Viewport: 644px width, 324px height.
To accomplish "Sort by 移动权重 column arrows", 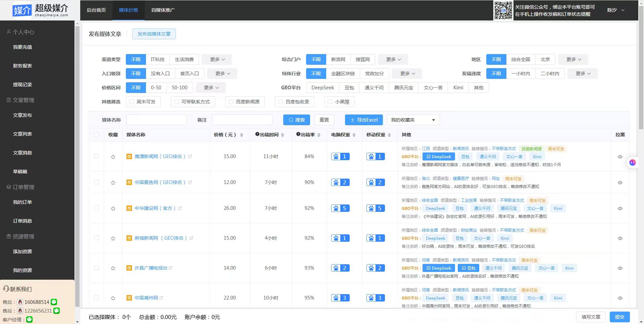I will point(389,135).
